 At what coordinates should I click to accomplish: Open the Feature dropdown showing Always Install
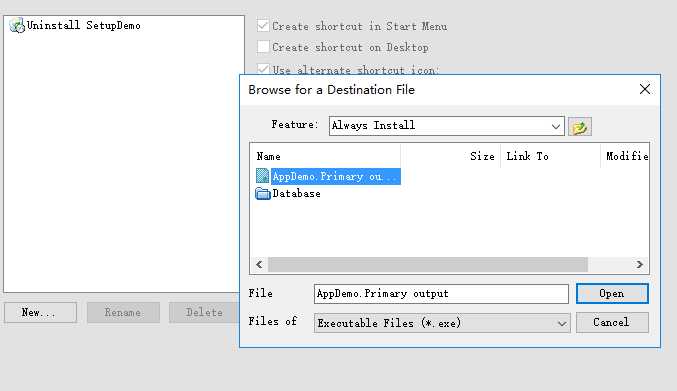coord(446,126)
